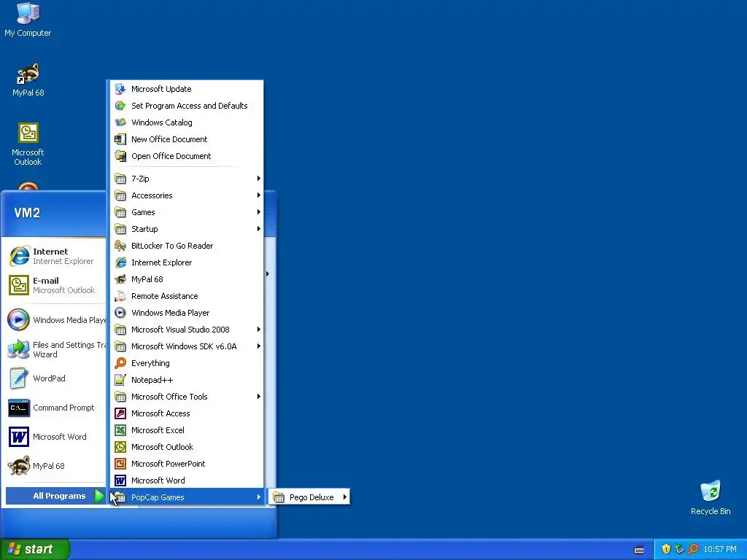Click the Open Office Document icon
Viewport: 747px width, 560px height.
120,156
